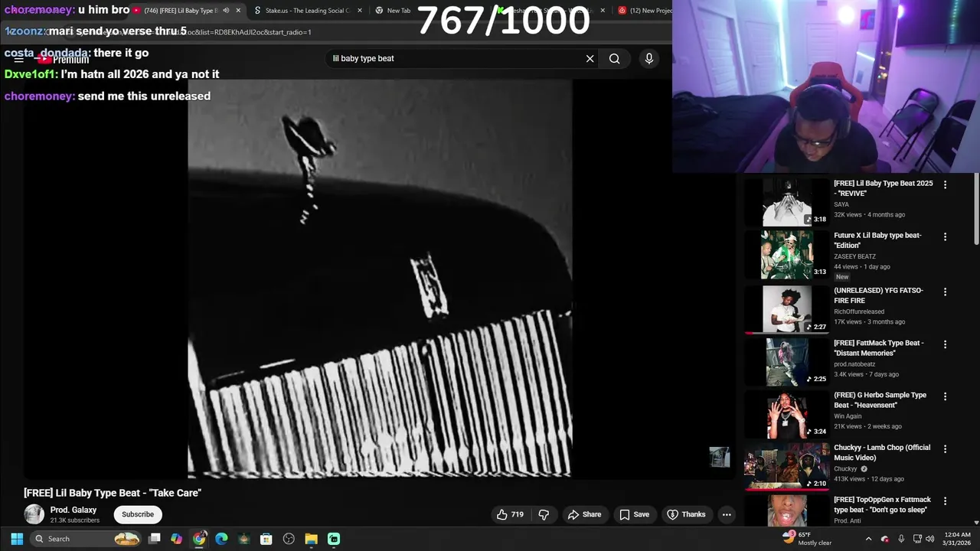Click the main video player
The height and width of the screenshot is (551, 980).
click(x=380, y=279)
